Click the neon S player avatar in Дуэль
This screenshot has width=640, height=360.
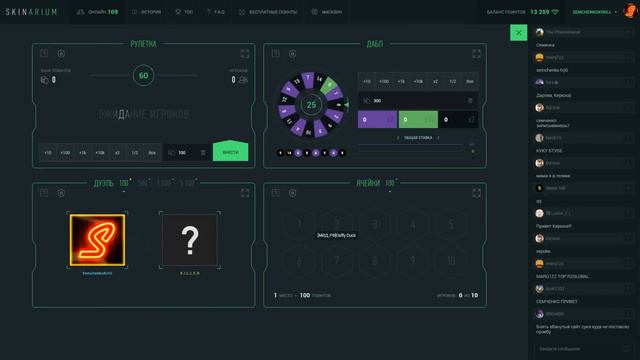pos(97,240)
